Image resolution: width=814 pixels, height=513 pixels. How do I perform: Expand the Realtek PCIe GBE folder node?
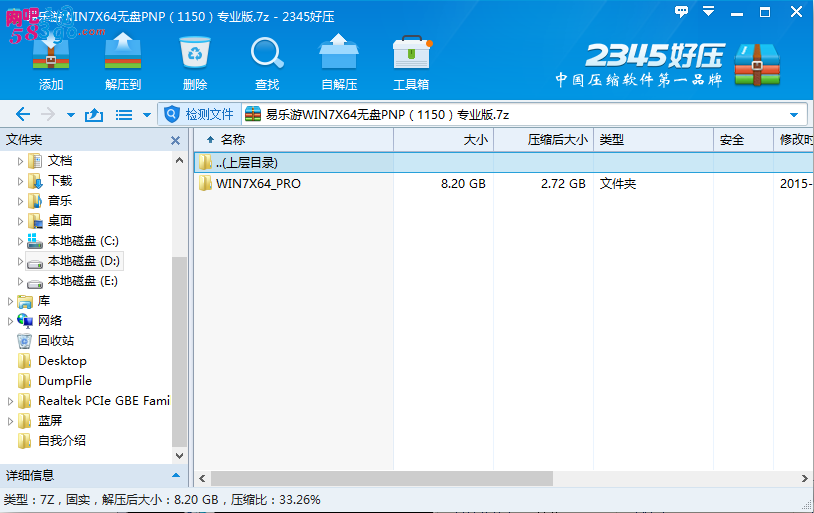(x=10, y=401)
